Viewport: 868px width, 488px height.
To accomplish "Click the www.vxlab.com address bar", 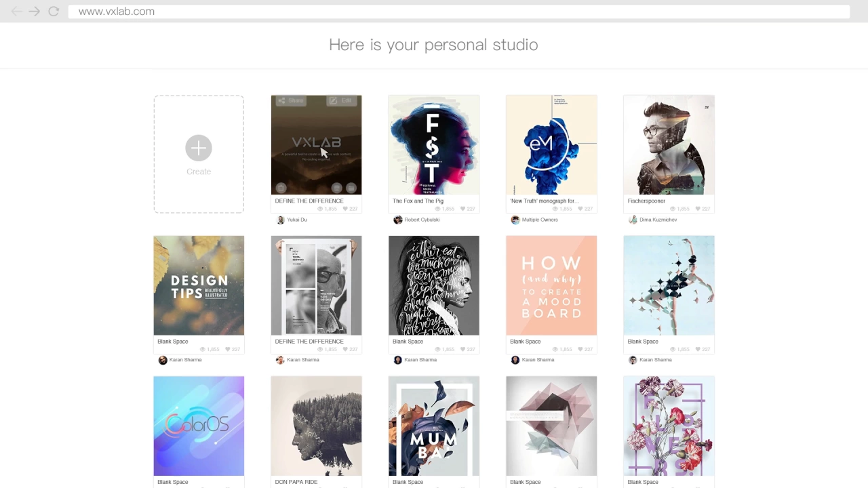I will 458,12.
